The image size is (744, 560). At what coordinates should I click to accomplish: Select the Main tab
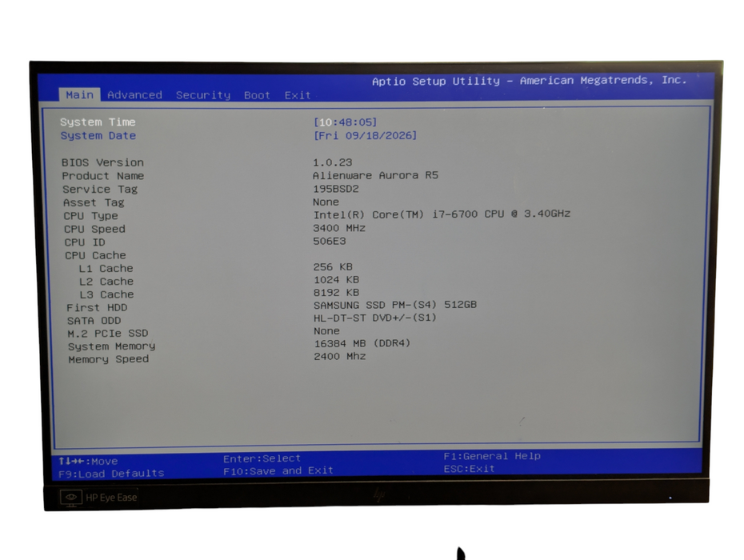pyautogui.click(x=80, y=95)
